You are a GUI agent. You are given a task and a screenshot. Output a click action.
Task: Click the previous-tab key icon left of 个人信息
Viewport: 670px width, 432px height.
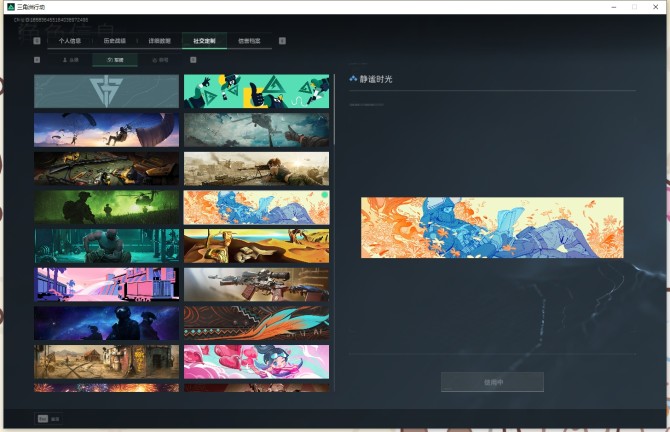37,41
